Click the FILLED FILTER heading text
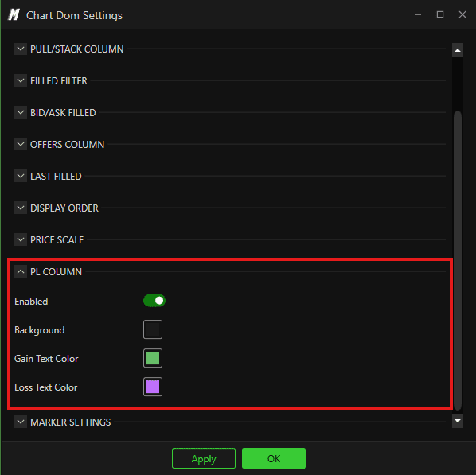476x475 pixels. point(59,81)
